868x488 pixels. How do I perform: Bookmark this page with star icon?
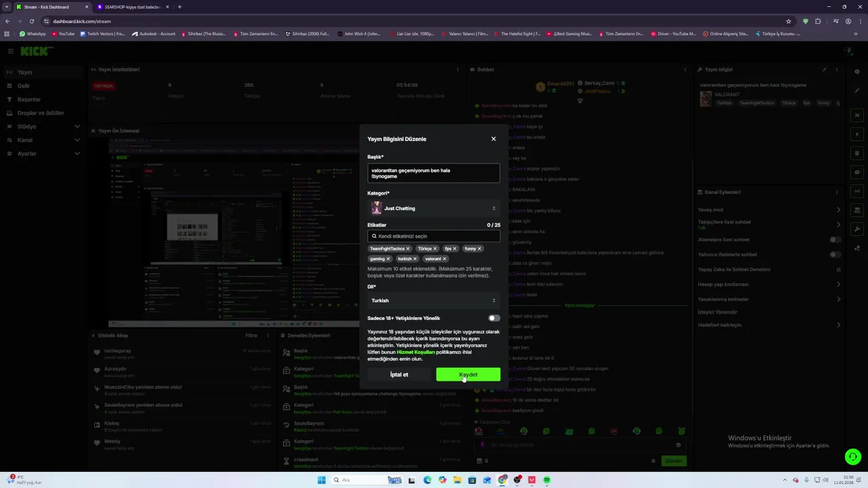pyautogui.click(x=788, y=21)
